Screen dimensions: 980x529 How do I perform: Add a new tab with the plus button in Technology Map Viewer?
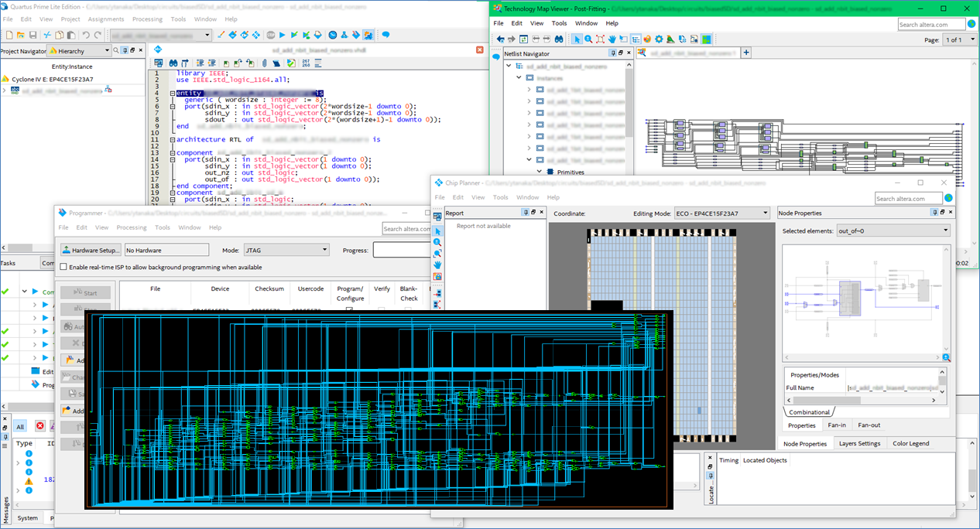tap(746, 53)
